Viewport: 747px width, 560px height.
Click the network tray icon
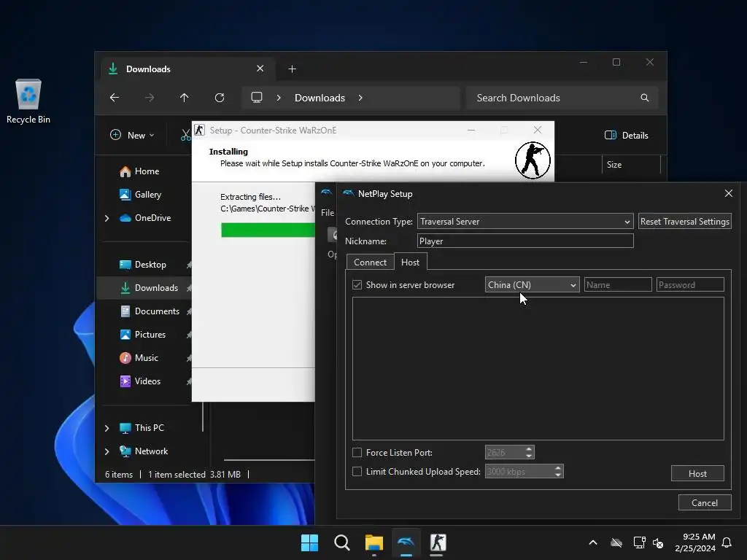tap(639, 542)
